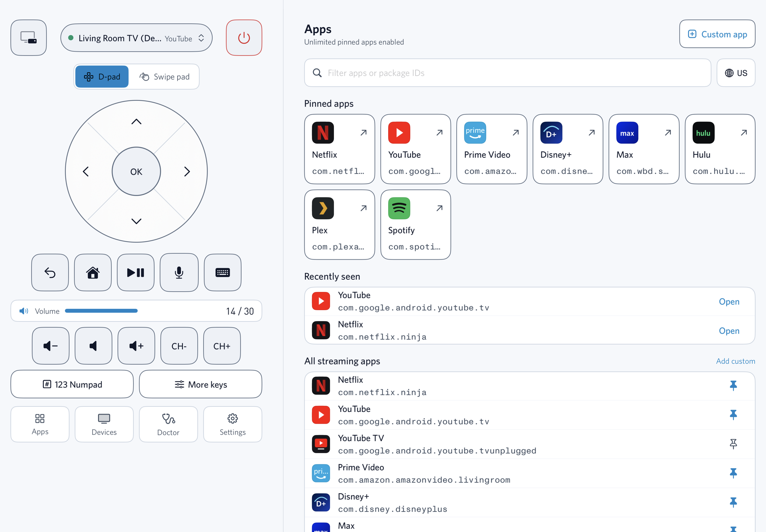This screenshot has height=532, width=766.
Task: Unpin Disney+ in streaming list
Action: (733, 502)
